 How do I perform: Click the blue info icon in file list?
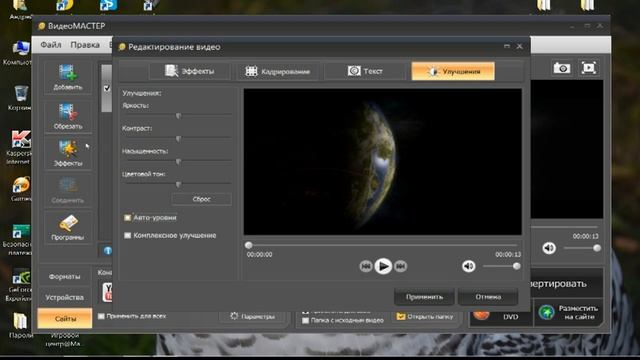click(108, 251)
